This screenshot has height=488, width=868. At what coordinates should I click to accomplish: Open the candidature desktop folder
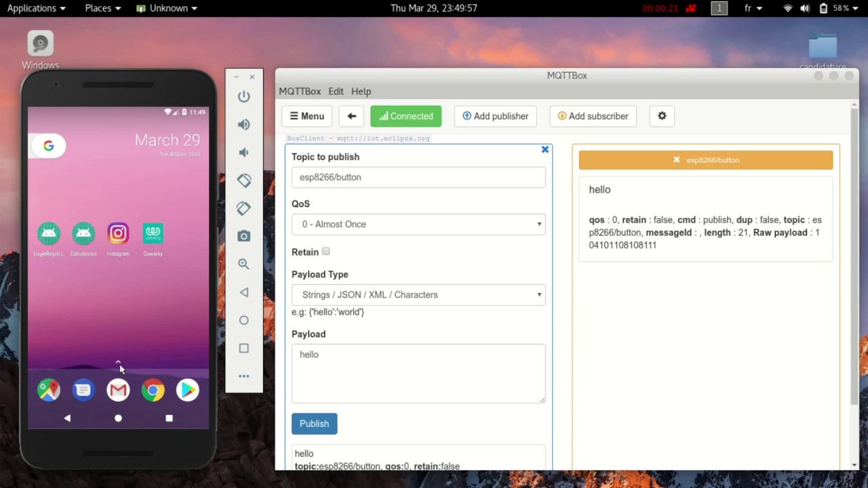823,52
